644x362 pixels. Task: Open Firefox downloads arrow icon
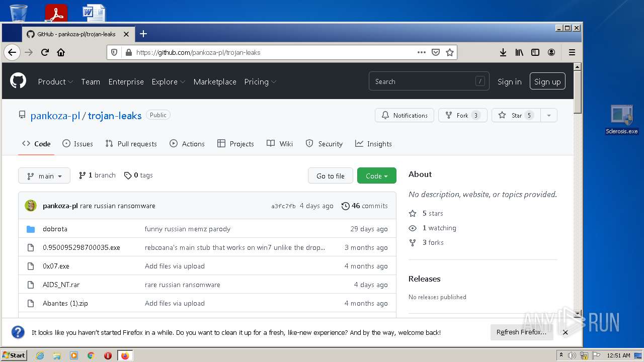[x=503, y=52]
